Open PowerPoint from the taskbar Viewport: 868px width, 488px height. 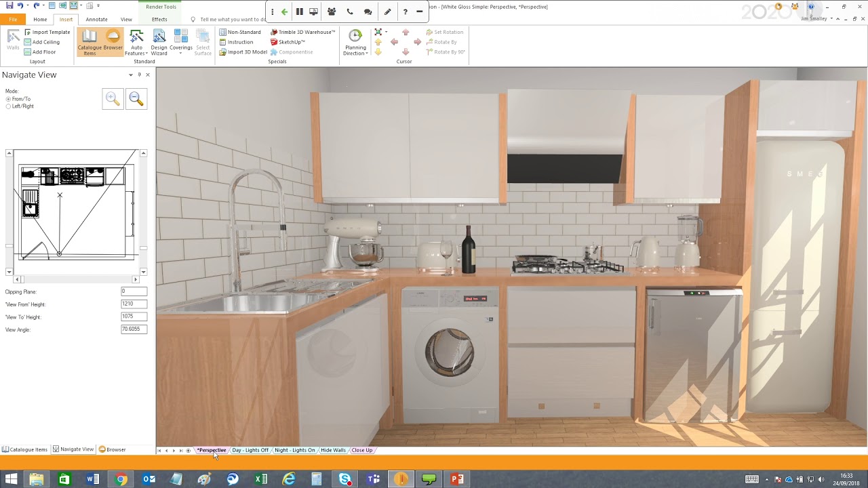[x=457, y=479]
